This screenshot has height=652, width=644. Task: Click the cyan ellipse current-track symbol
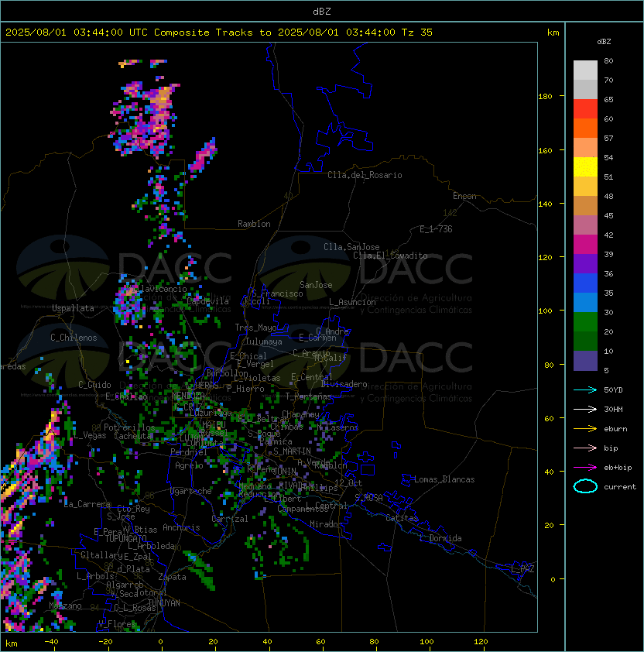(585, 486)
